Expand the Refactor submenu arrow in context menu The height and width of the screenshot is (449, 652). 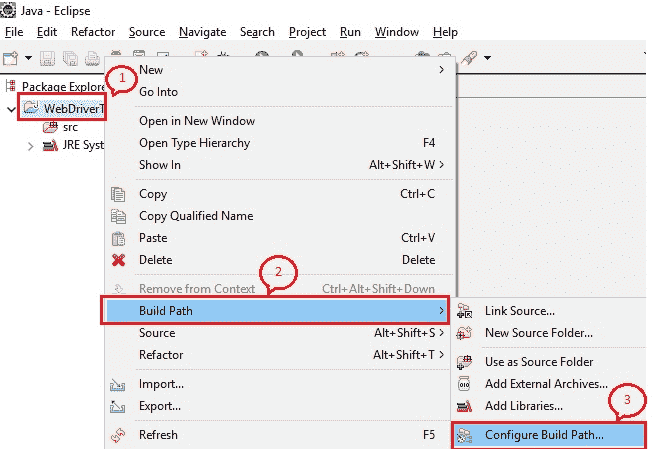442,355
